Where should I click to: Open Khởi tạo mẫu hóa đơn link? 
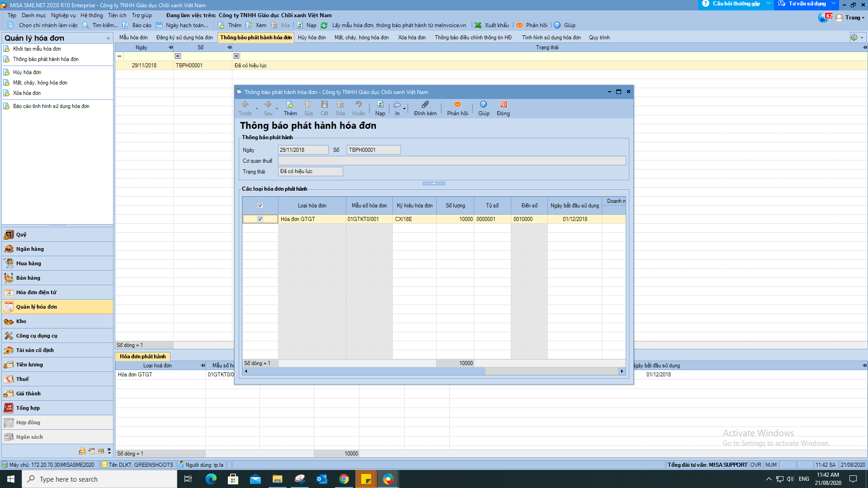pyautogui.click(x=37, y=49)
